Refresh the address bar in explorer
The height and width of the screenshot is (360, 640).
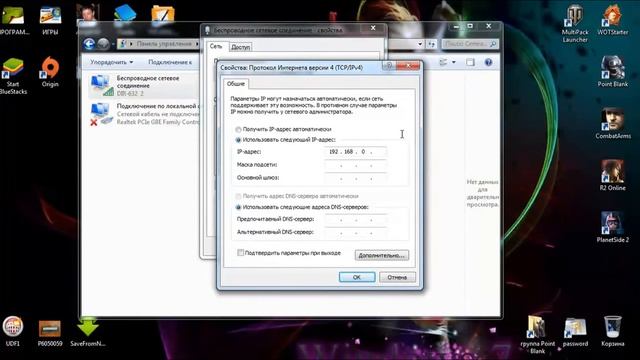pos(432,44)
